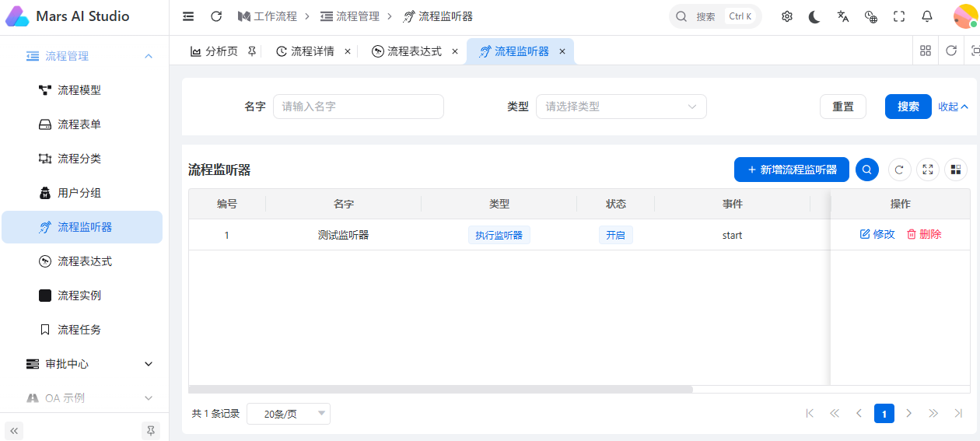Collapse the sidebar with the double-arrow icon

14,430
